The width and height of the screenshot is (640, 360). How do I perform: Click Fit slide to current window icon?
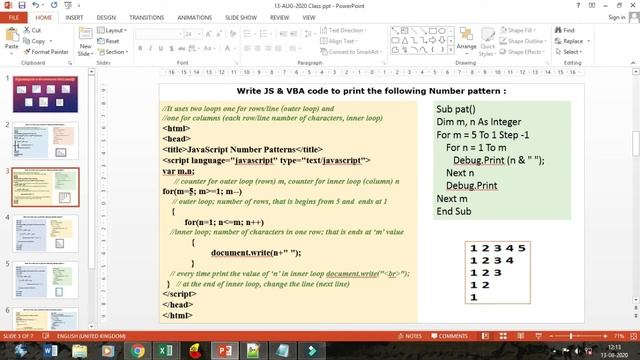633,336
